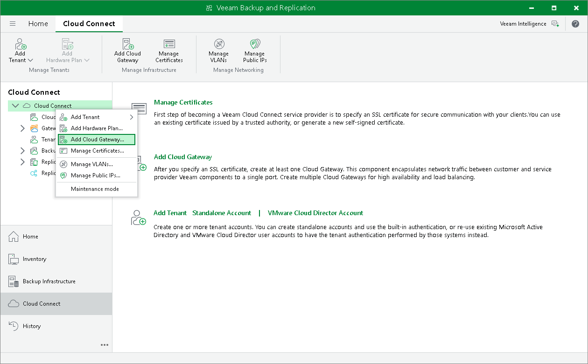The image size is (588, 364).
Task: Click Manage Certificates heading link
Action: click(x=183, y=102)
